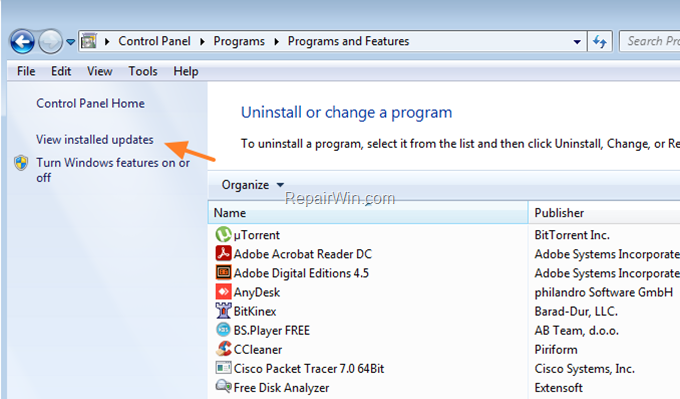This screenshot has width=680, height=399.
Task: Open the Help menu
Action: [186, 71]
